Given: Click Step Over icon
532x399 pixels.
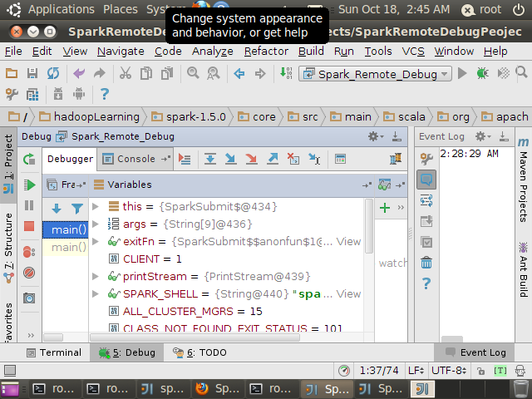Looking at the screenshot, I should pyautogui.click(x=210, y=159).
